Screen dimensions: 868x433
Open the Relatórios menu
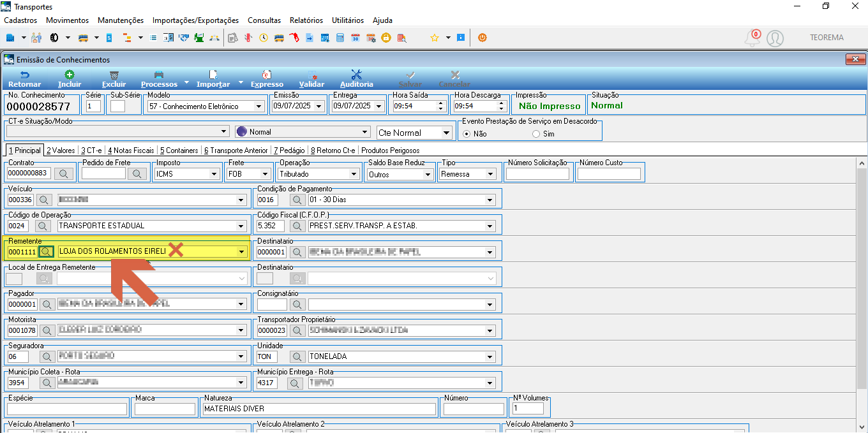point(306,20)
